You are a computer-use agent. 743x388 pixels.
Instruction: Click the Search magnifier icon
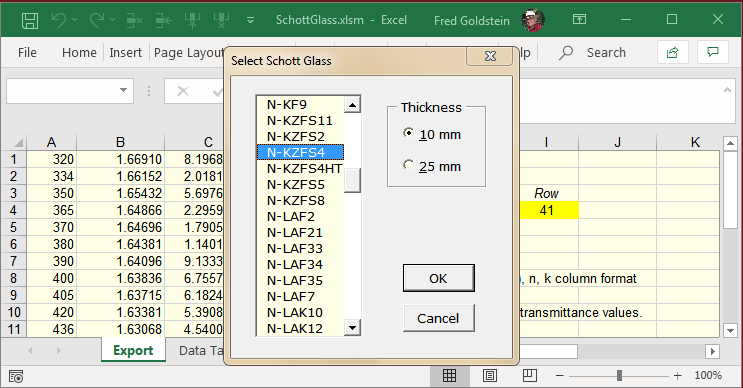point(565,52)
